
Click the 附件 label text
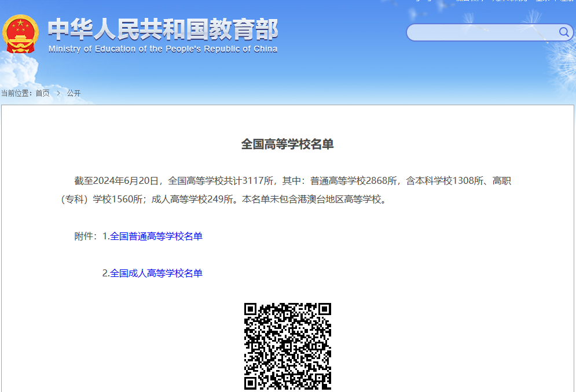pyautogui.click(x=86, y=236)
